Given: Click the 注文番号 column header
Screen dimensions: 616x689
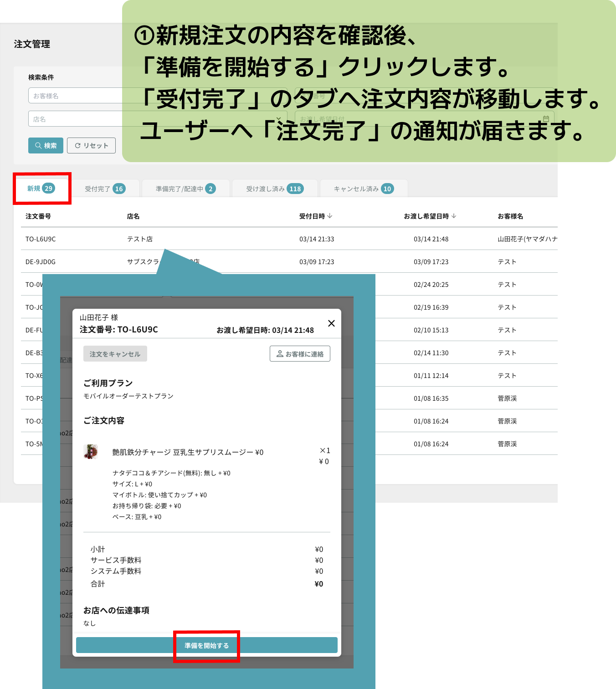Looking at the screenshot, I should click(38, 216).
